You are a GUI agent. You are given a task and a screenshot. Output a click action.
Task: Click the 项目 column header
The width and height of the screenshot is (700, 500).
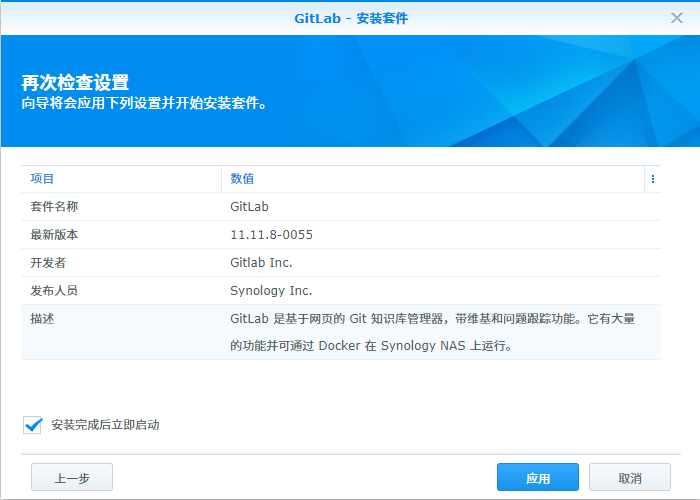(121, 179)
